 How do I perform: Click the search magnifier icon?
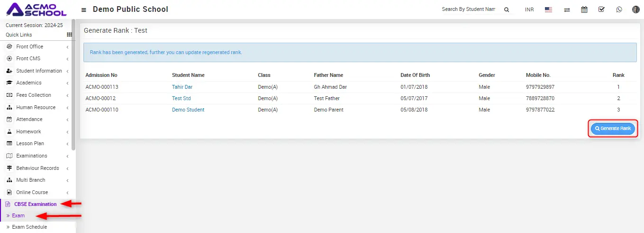point(506,9)
